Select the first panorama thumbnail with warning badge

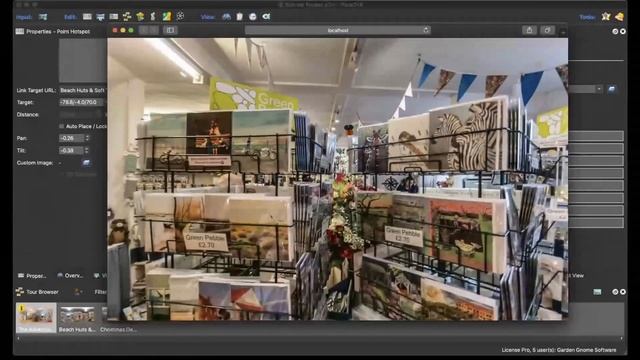pos(36,318)
